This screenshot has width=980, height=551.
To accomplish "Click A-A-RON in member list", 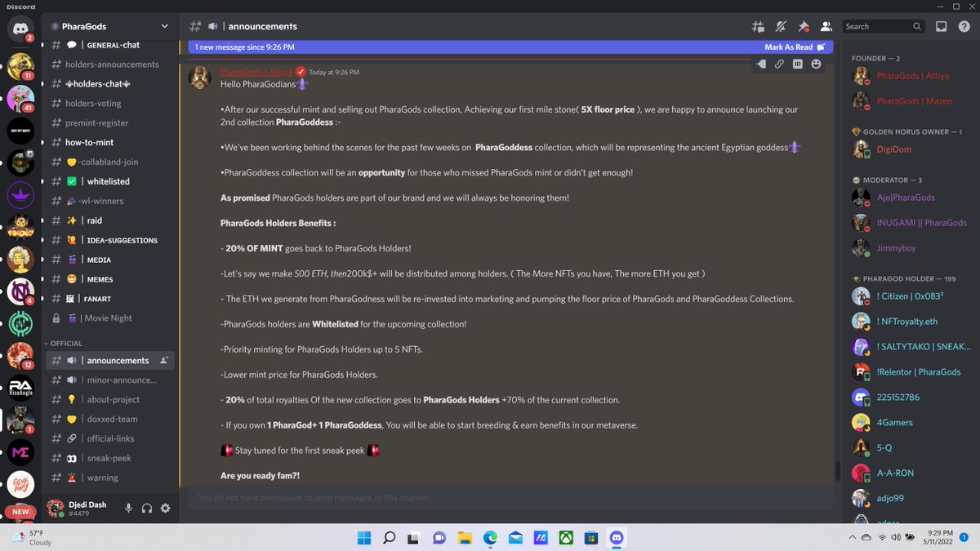I will 895,473.
